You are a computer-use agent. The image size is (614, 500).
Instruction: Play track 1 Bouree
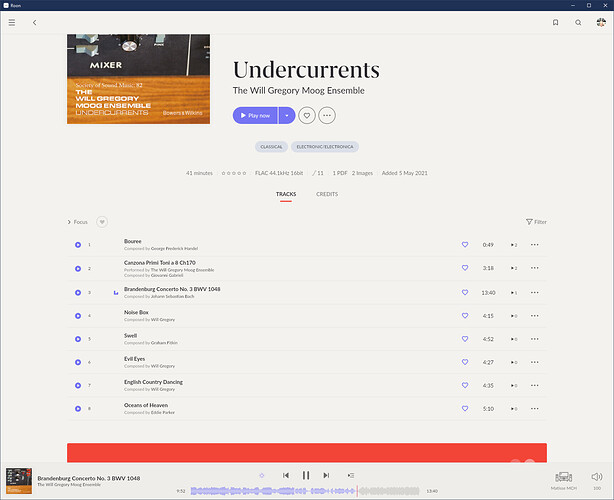78,245
